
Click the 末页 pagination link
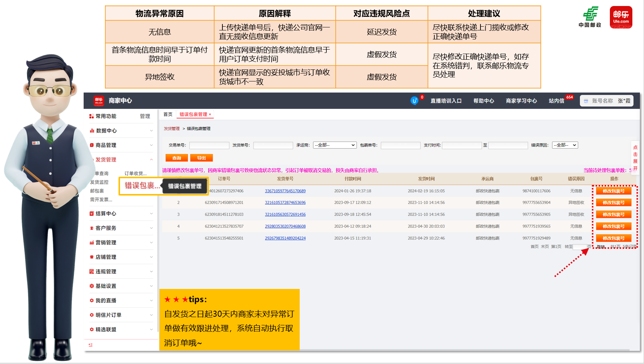click(545, 247)
